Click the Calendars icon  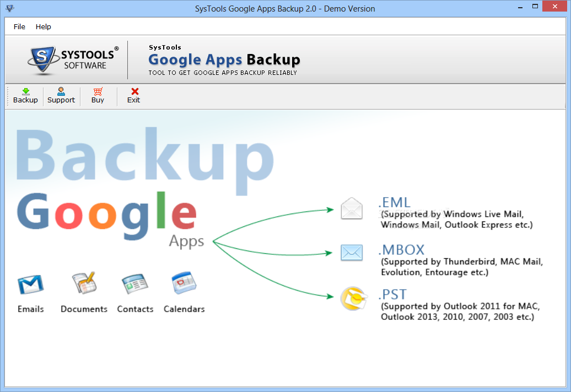click(184, 282)
